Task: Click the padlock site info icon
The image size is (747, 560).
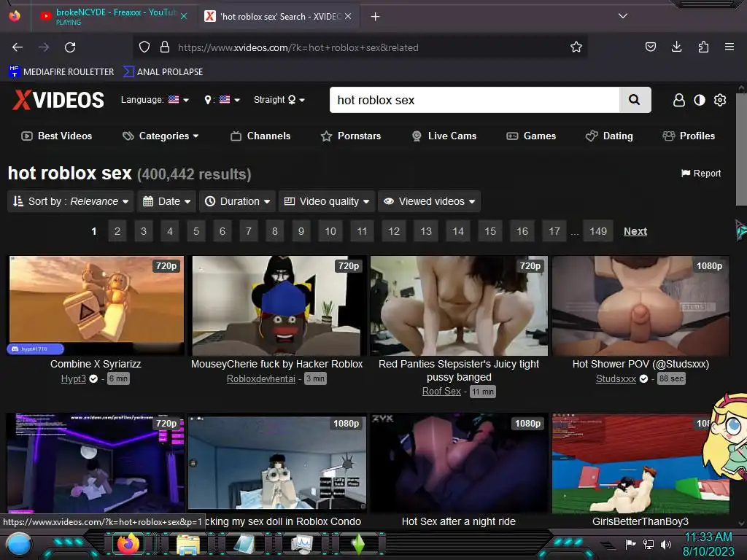Action: [x=165, y=47]
